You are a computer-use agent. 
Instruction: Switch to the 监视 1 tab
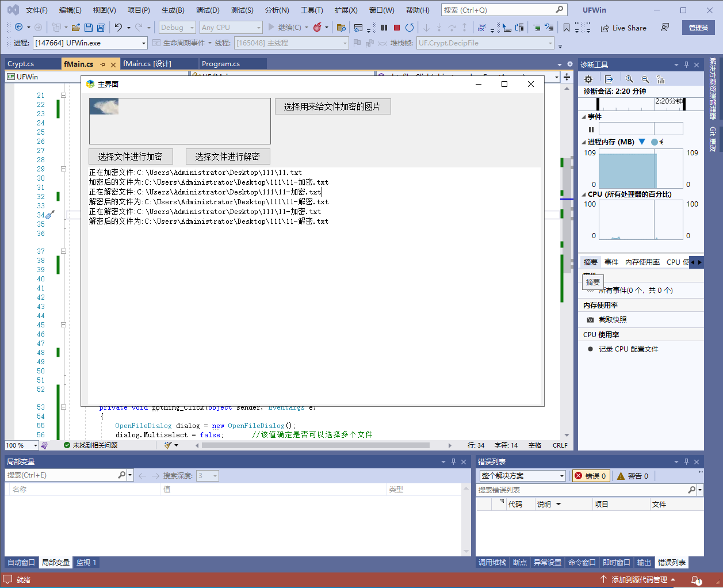coord(86,562)
